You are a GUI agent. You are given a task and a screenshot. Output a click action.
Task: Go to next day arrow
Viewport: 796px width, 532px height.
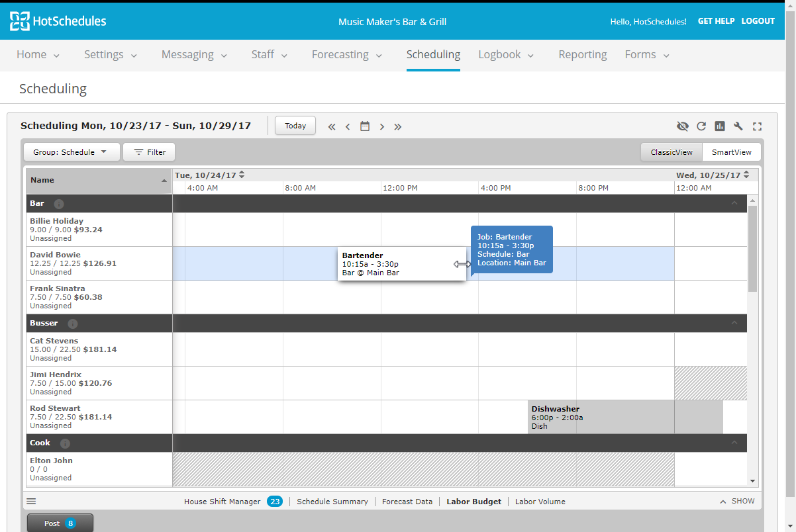382,126
